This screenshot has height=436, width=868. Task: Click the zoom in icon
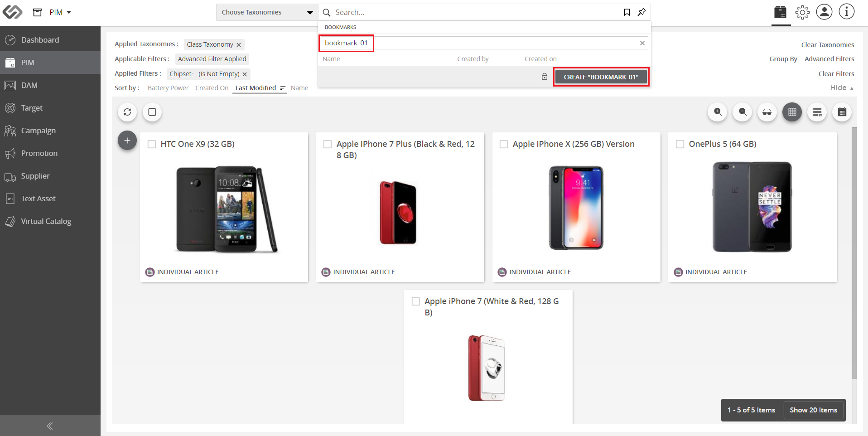tap(718, 112)
